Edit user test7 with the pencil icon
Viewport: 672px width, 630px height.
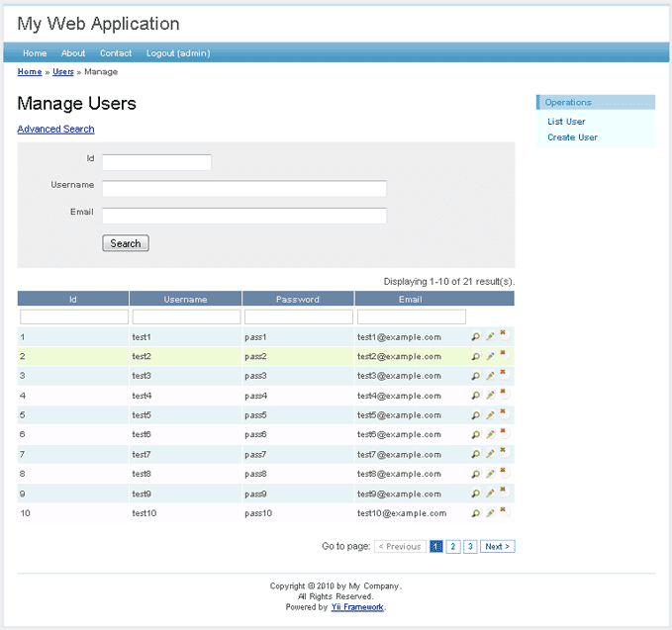pyautogui.click(x=490, y=455)
